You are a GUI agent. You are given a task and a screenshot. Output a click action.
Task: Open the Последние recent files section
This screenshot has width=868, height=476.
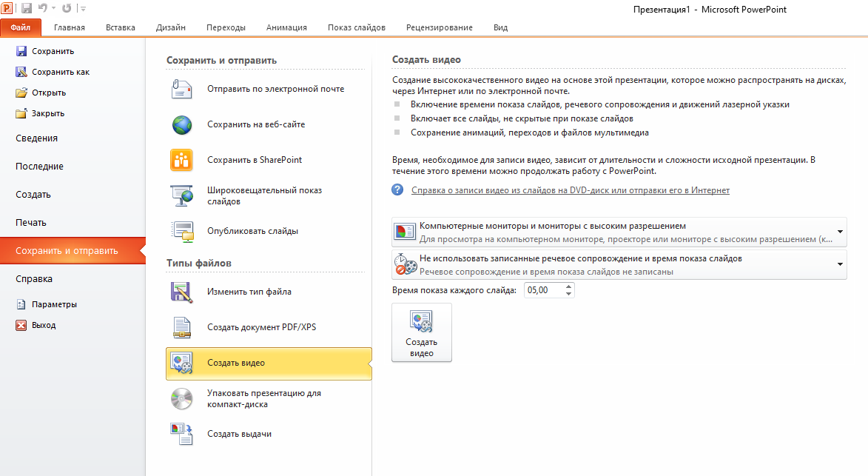point(39,167)
